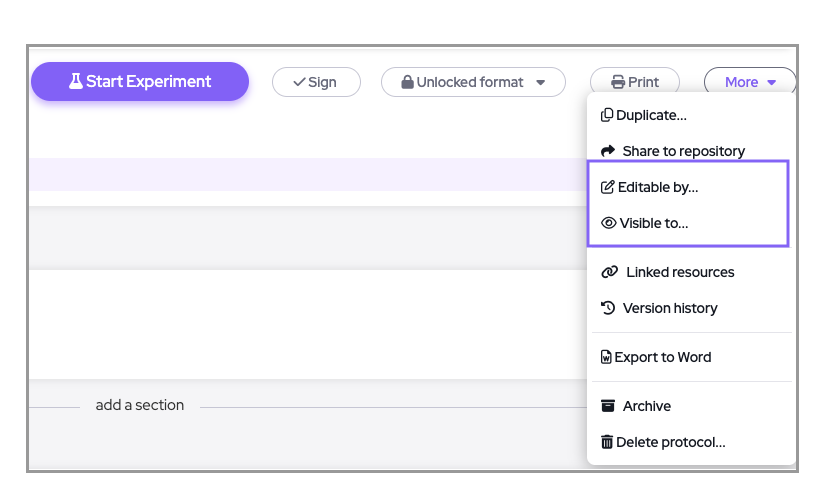Expand the Unlocked format dropdown arrow
836x487 pixels.
[x=541, y=82]
